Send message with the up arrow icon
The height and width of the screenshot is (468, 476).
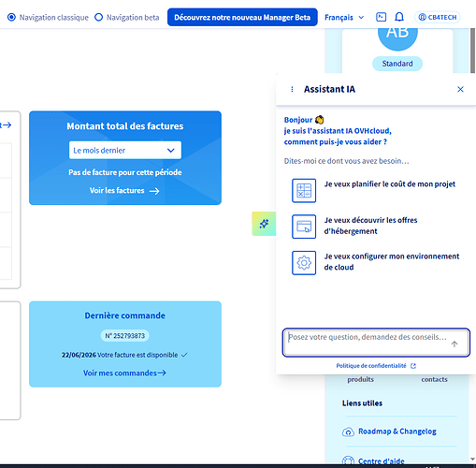point(454,344)
